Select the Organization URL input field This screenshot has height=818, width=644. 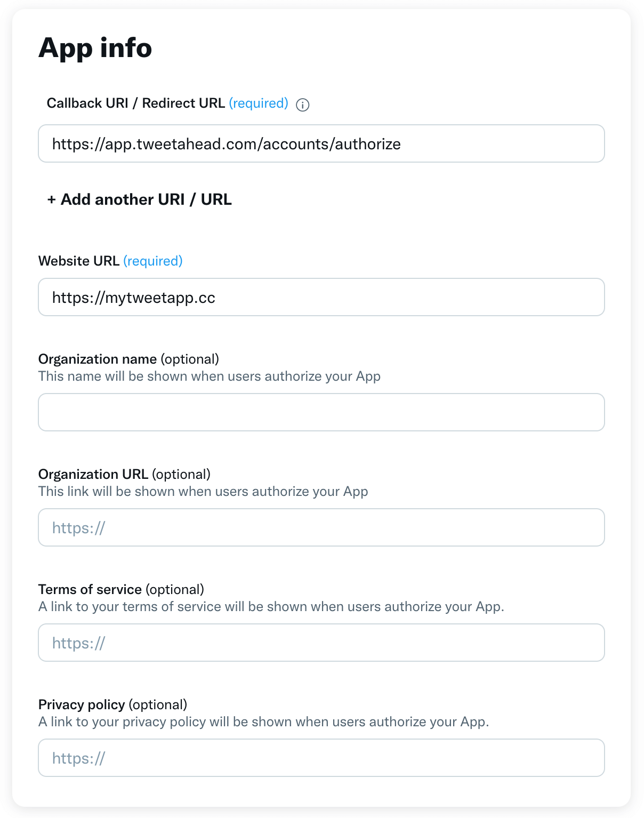pyautogui.click(x=321, y=527)
